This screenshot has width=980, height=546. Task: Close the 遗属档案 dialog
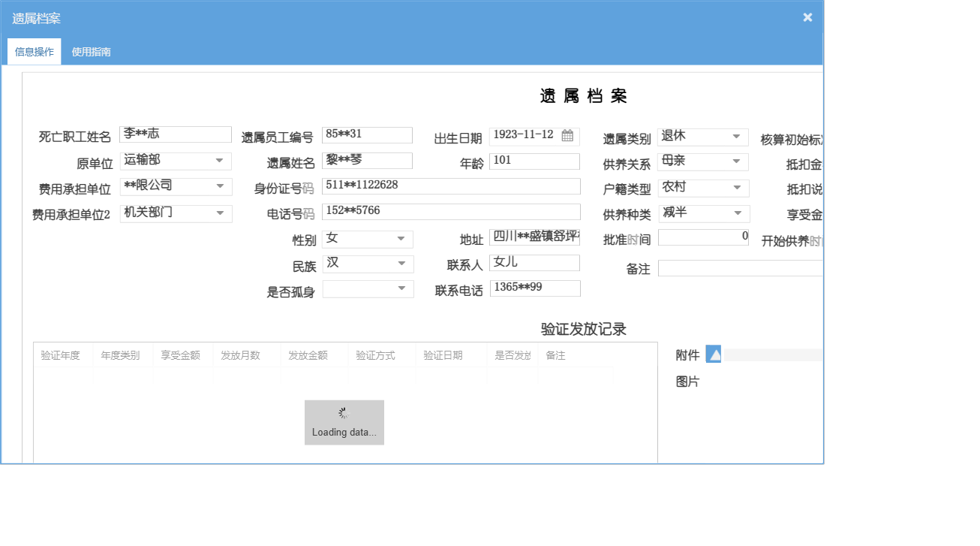pos(807,17)
